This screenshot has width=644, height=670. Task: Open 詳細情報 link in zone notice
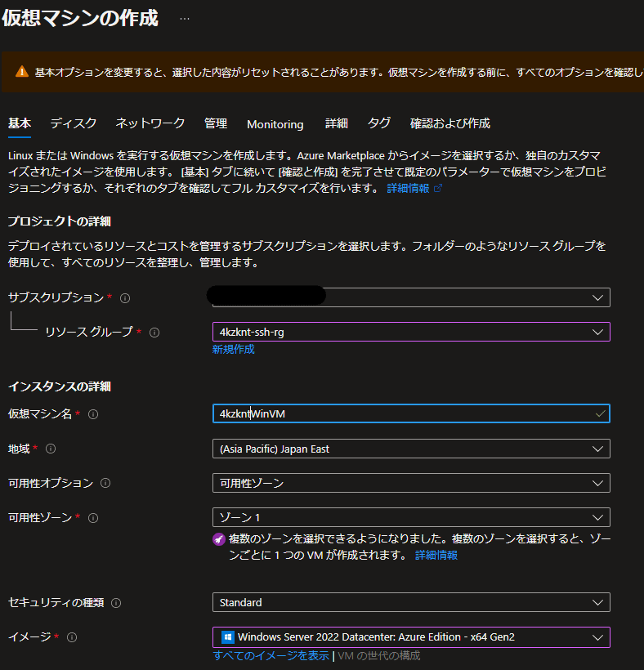(x=436, y=555)
